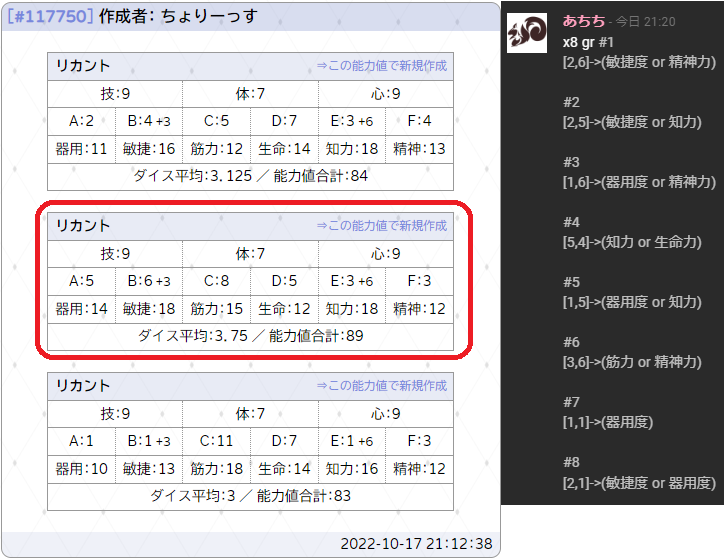Click the あちち username in chat
This screenshot has height=558, width=724.
point(583,20)
